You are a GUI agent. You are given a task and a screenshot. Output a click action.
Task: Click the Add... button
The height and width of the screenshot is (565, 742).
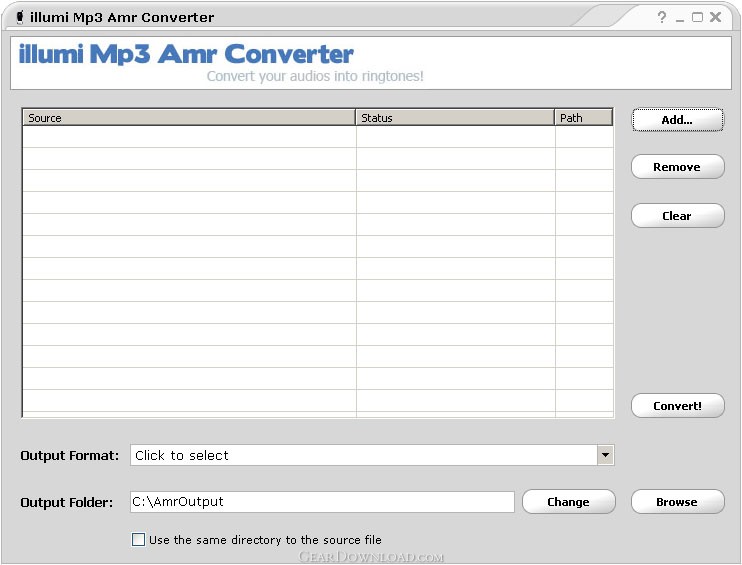pyautogui.click(x=677, y=120)
